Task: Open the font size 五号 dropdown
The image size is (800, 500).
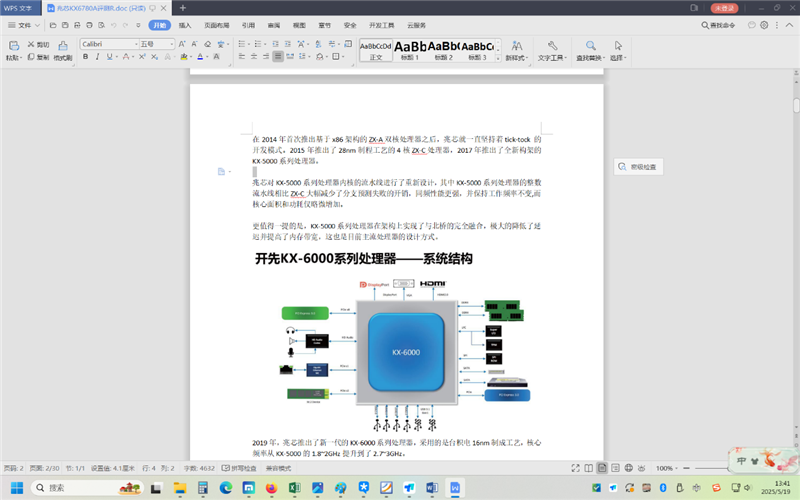Action: pos(172,44)
